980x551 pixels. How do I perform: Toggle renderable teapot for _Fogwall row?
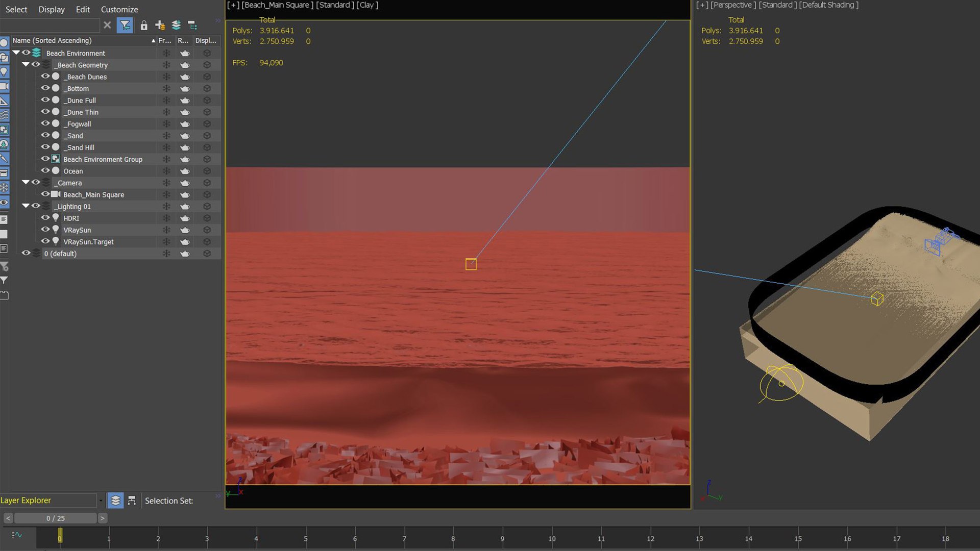click(185, 124)
